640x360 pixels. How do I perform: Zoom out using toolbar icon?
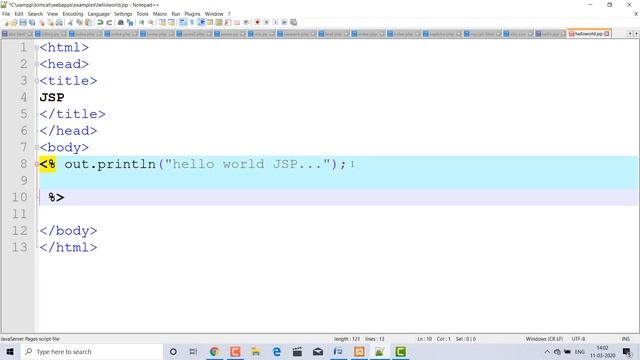(151, 22)
